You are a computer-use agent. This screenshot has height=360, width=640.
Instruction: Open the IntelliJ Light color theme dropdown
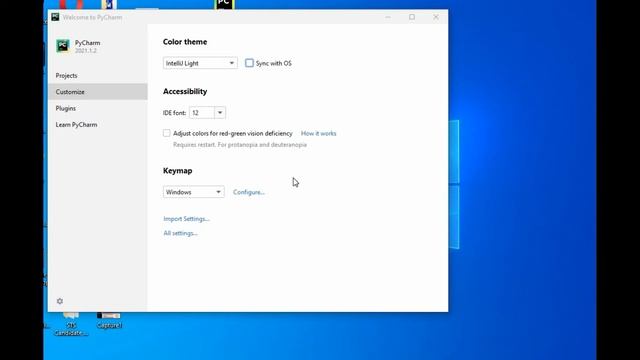pyautogui.click(x=200, y=63)
